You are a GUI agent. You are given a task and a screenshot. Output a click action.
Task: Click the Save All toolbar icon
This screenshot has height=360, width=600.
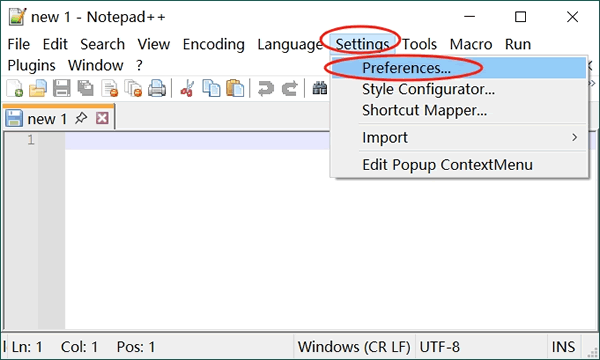85,88
